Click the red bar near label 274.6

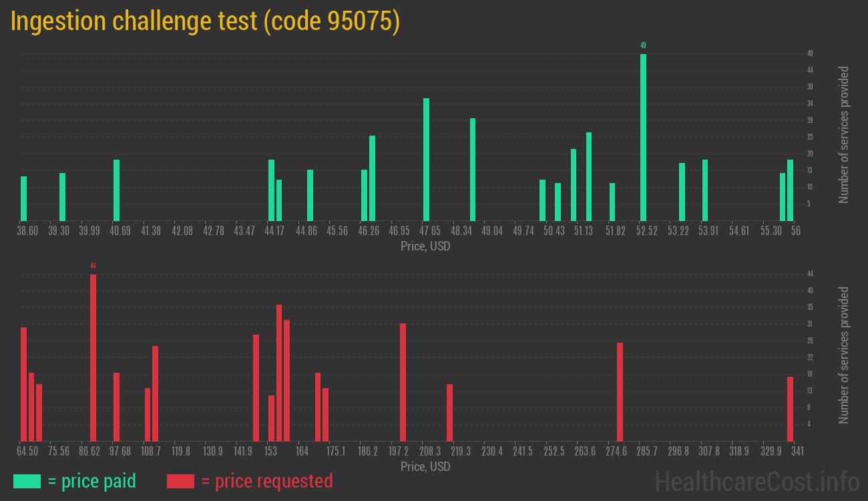621,391
